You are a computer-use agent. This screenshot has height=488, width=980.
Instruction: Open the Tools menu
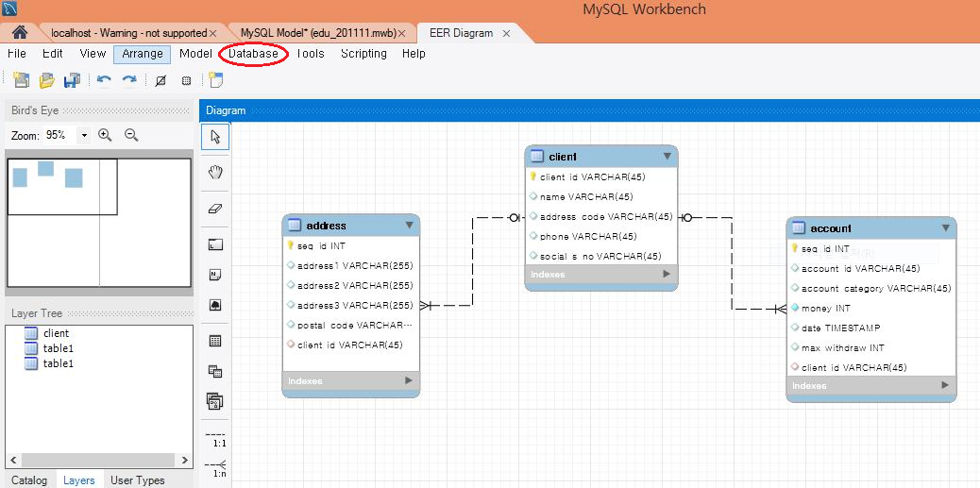click(x=310, y=54)
